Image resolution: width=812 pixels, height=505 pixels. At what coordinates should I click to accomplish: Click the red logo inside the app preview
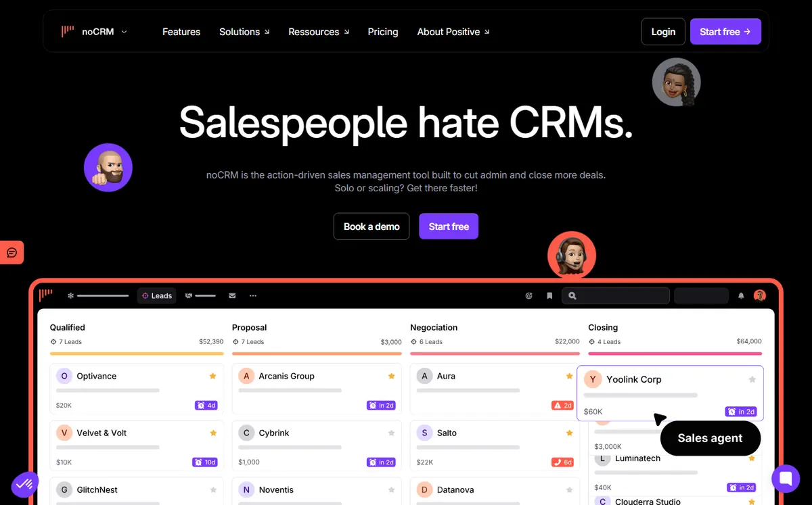(45, 295)
